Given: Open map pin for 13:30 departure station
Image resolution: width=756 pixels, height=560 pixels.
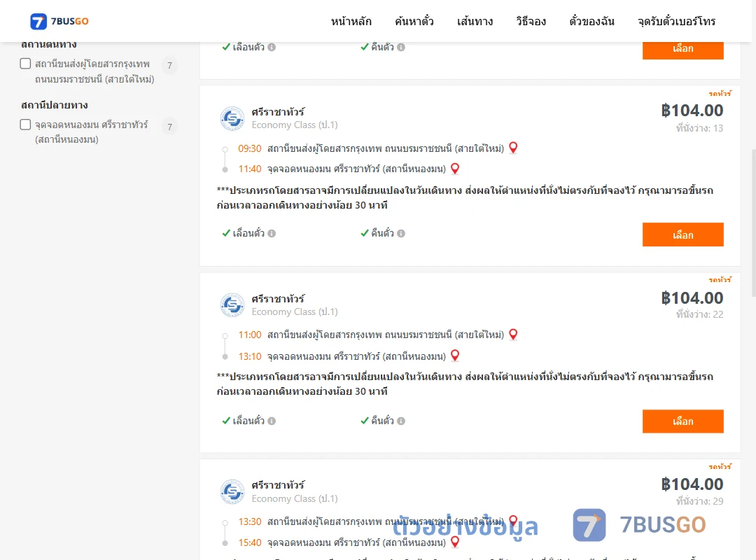Looking at the screenshot, I should 513,520.
